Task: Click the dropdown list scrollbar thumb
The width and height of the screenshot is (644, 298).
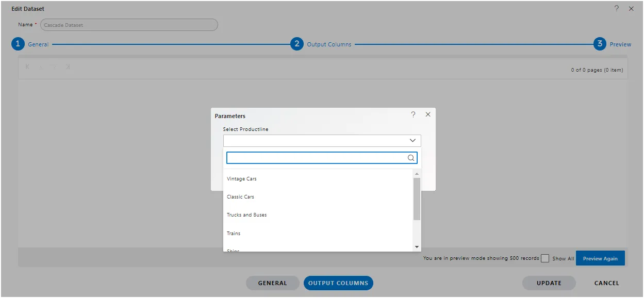Action: (417, 199)
